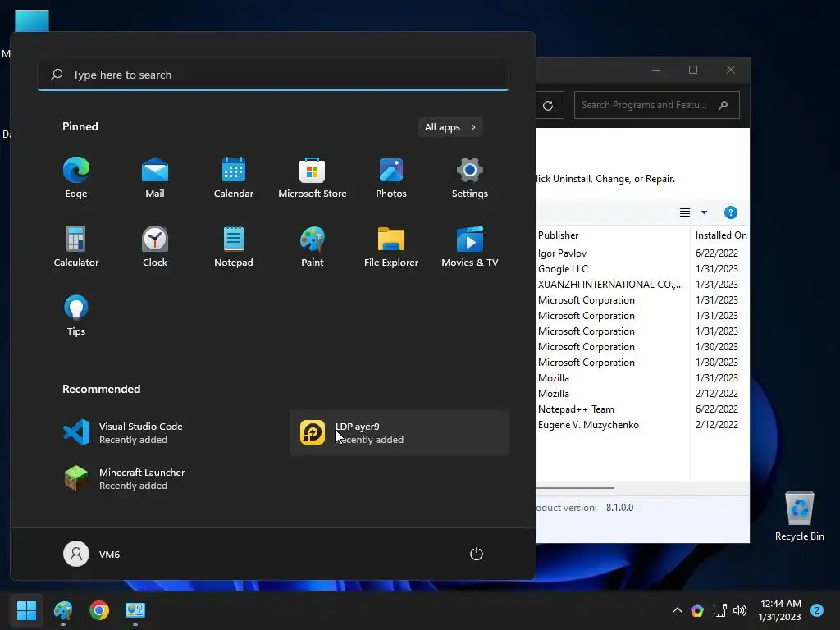Viewport: 840px width, 630px height.
Task: Open Paint from the taskbar
Action: tap(62, 610)
